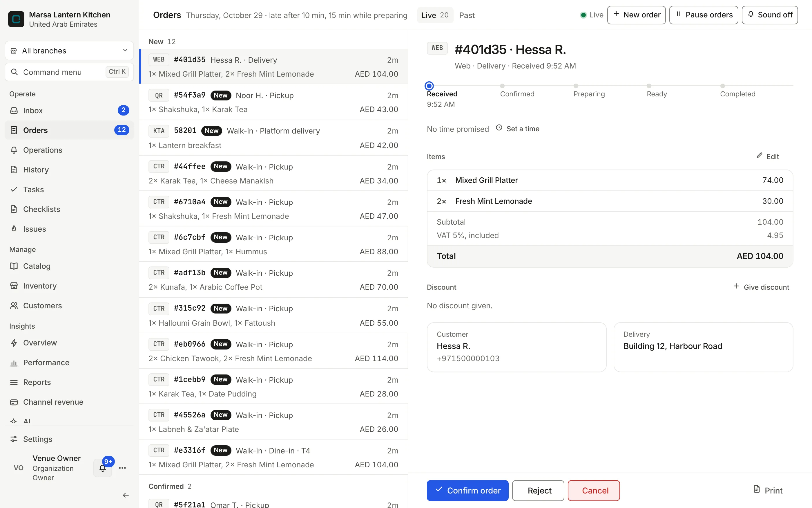Viewport: 812px width, 508px height.
Task: Click the Marsa Lantern Kitchen logo
Action: coord(16,19)
